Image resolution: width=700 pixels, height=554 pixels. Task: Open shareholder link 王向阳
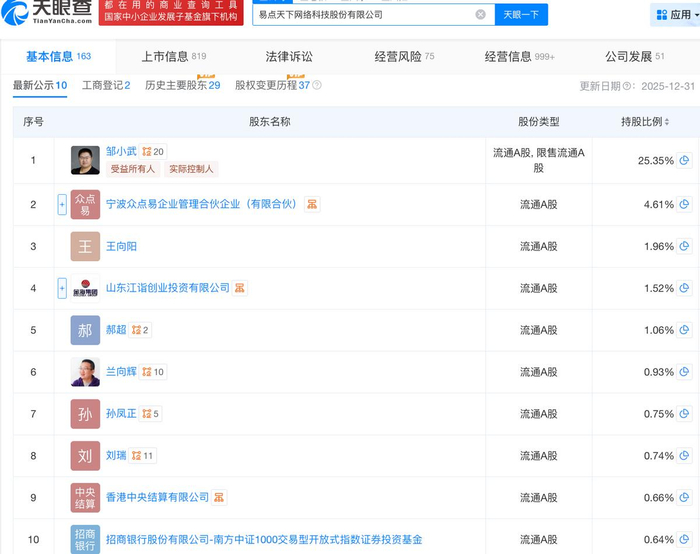[121, 246]
